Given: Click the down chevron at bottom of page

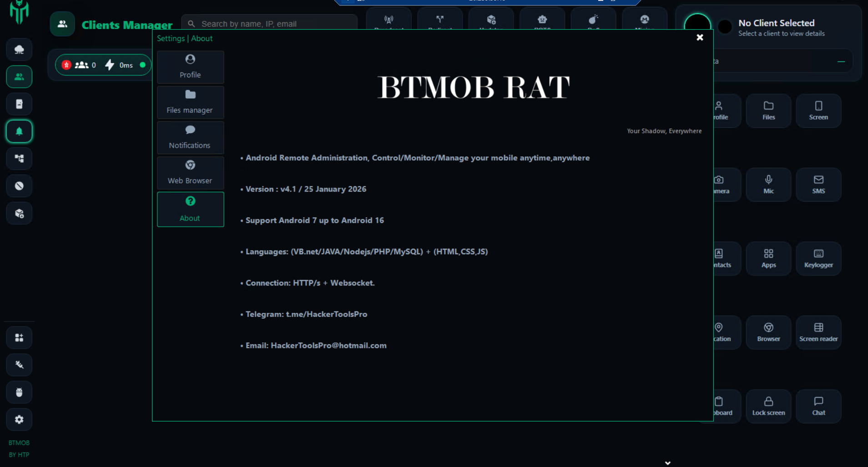Looking at the screenshot, I should pyautogui.click(x=667, y=463).
